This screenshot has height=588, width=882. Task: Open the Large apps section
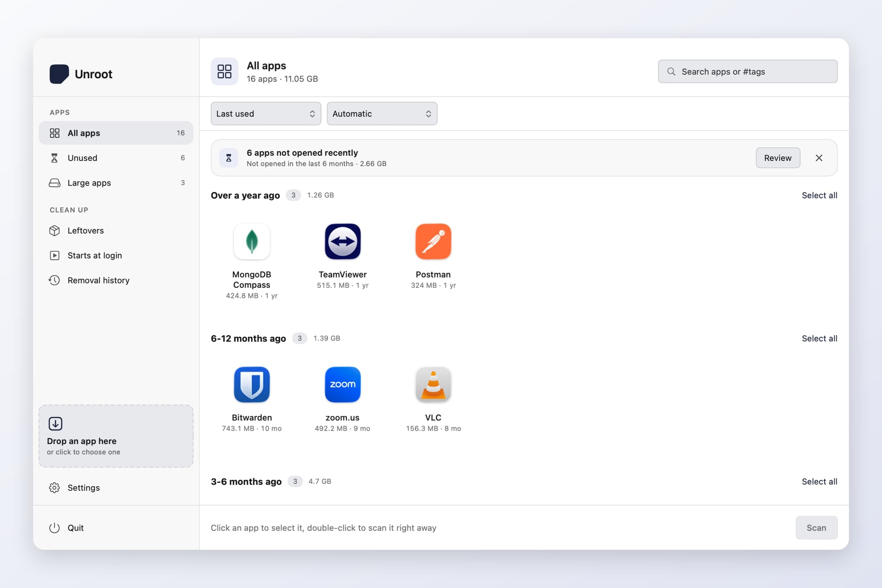[116, 183]
